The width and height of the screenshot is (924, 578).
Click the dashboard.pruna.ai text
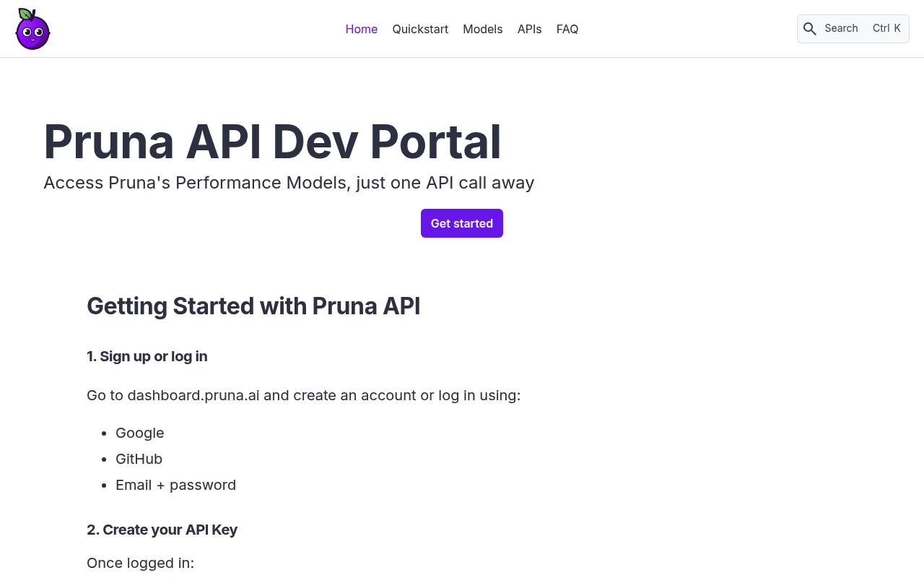point(193,395)
